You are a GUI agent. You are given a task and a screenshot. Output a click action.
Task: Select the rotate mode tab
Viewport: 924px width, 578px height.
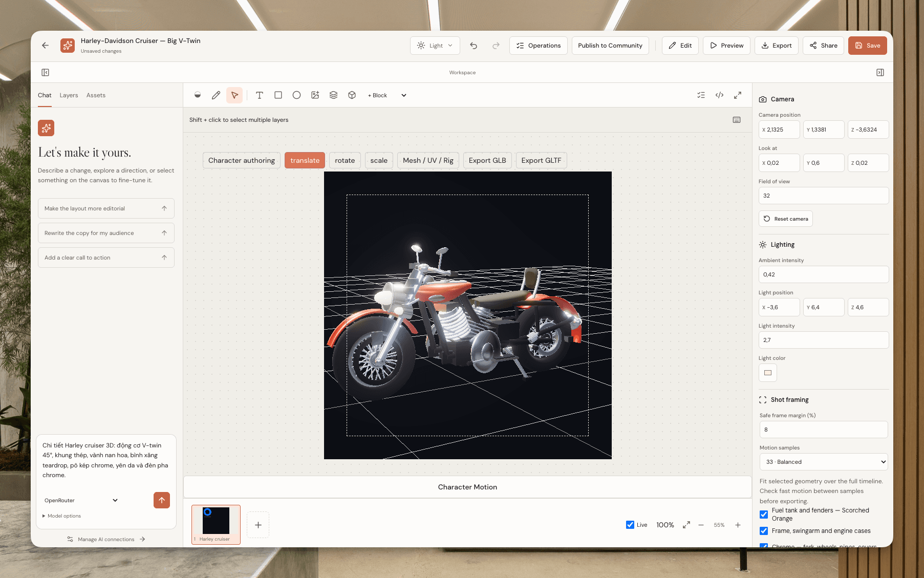point(345,160)
